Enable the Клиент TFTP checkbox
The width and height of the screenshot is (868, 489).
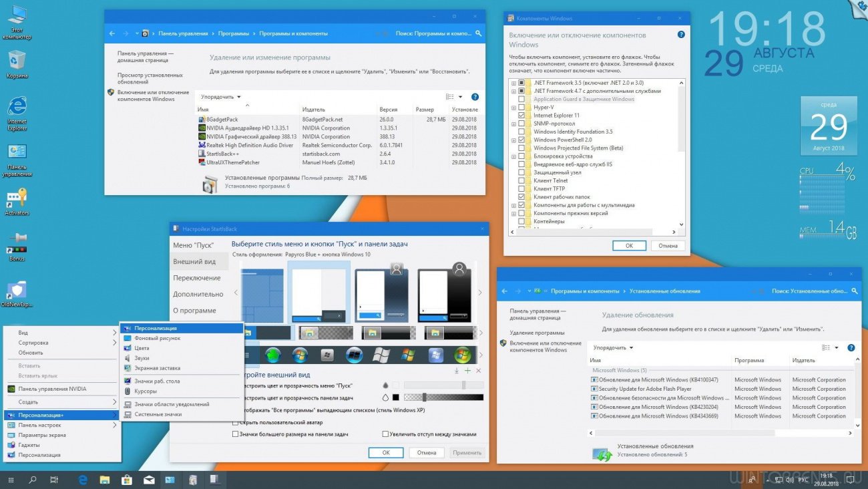(521, 189)
